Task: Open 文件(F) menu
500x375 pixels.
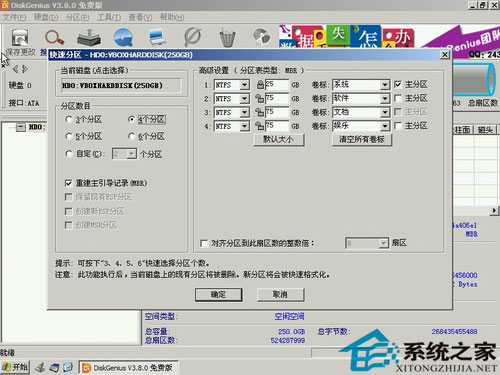Action: point(14,17)
